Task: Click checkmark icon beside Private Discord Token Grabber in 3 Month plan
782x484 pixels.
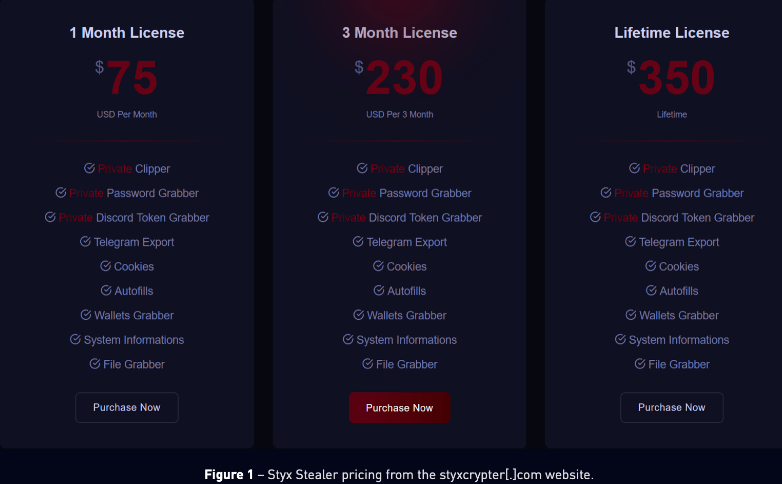Action: (x=323, y=217)
